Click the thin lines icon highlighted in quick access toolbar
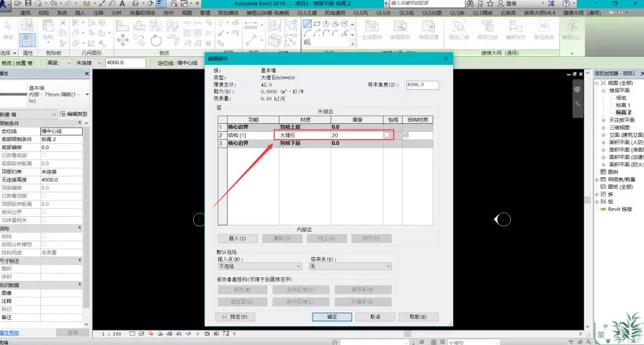644x345 pixels. tap(161, 4)
